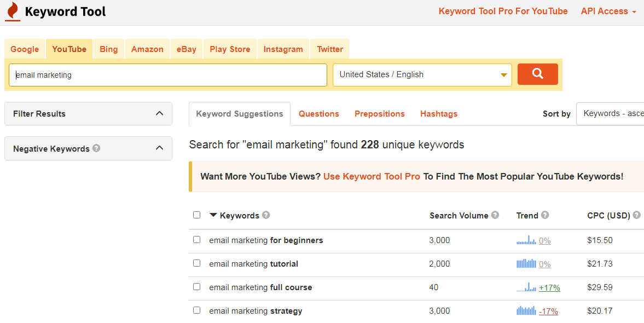The image size is (644, 323).
Task: Click the question mark beside Negative Keywords
Action: (x=96, y=148)
